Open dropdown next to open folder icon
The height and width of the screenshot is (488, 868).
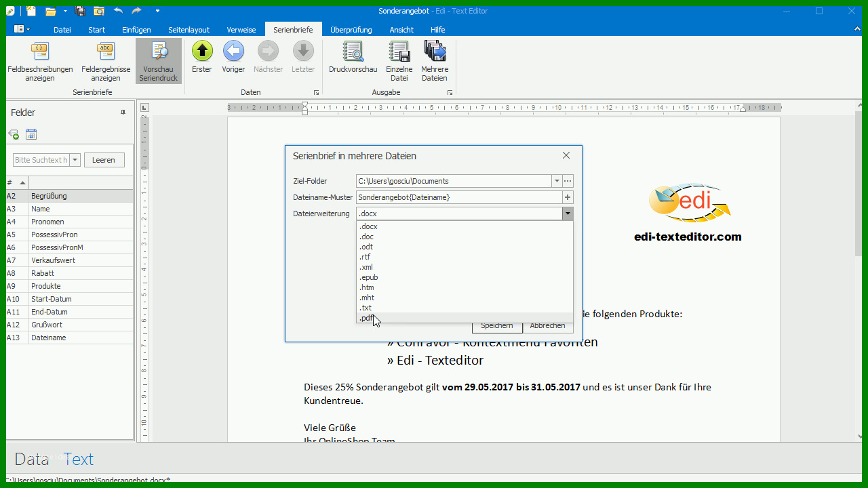click(65, 11)
